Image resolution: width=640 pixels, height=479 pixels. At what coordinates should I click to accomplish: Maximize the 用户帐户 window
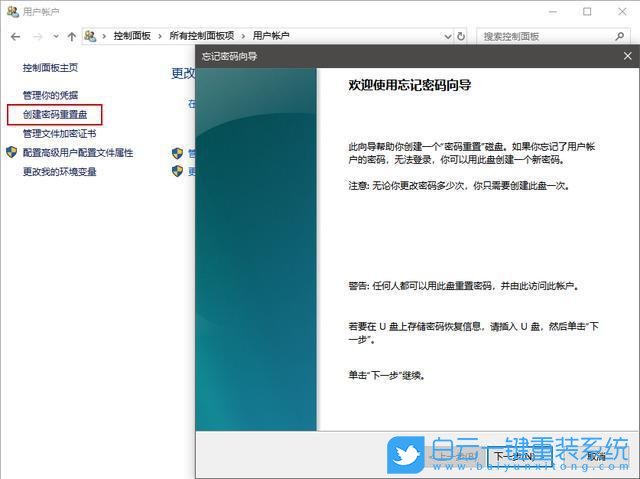click(587, 11)
